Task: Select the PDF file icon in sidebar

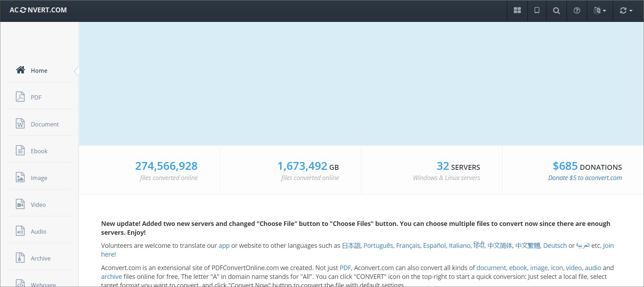Action: click(x=20, y=97)
